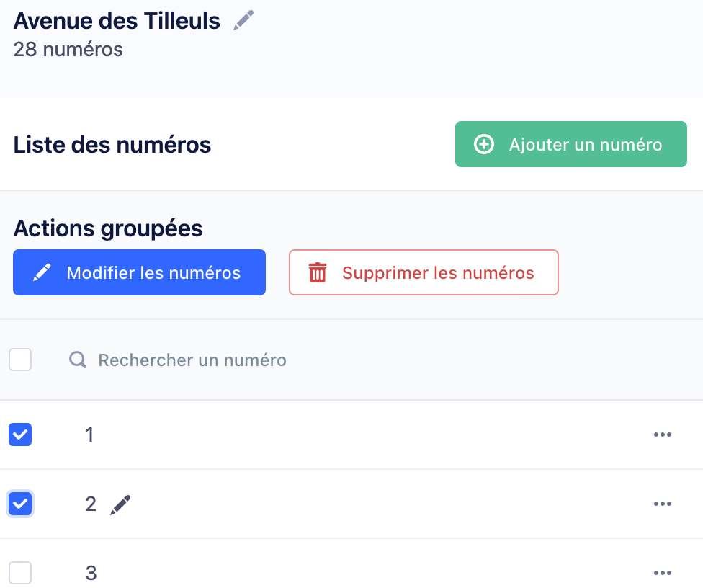Click plus icon in Ajouter un numéro

484,144
